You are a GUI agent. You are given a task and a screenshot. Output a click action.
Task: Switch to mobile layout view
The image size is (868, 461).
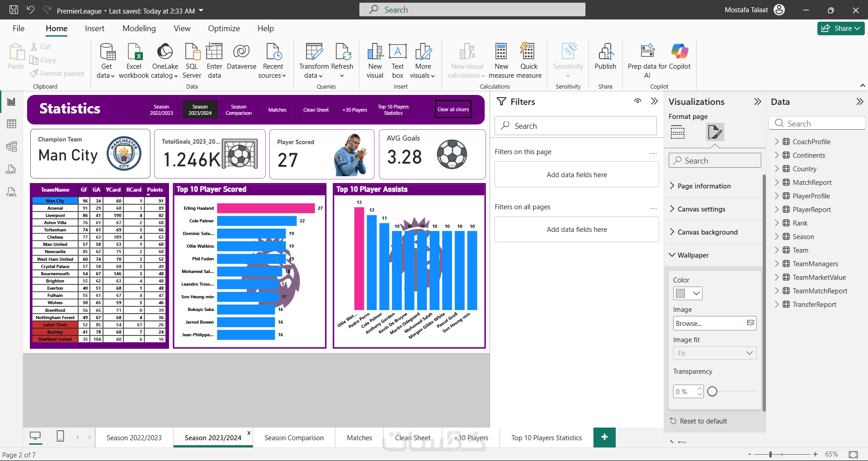60,436
